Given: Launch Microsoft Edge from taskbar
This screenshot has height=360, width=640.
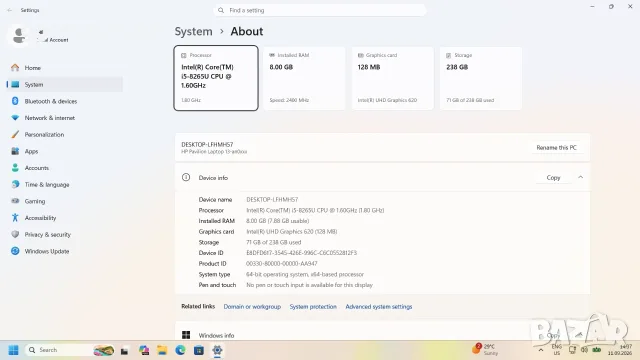Looking at the screenshot, I should (x=180, y=350).
